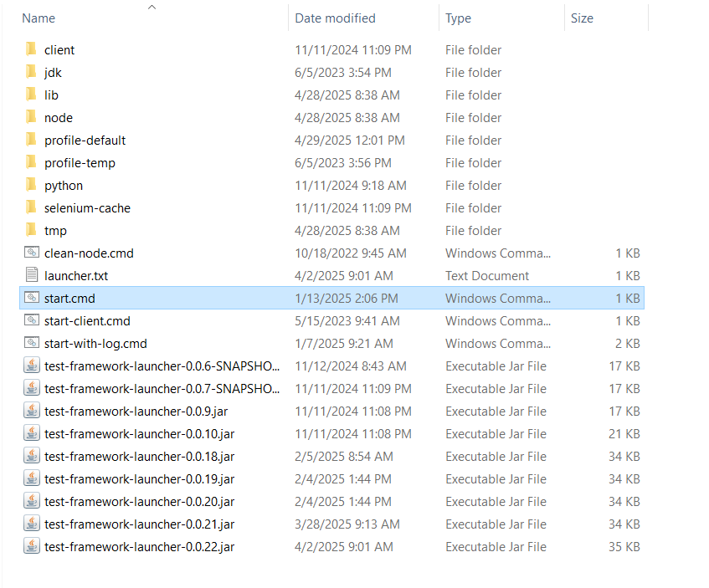
Task: Sort by Date modified column header
Action: (335, 18)
